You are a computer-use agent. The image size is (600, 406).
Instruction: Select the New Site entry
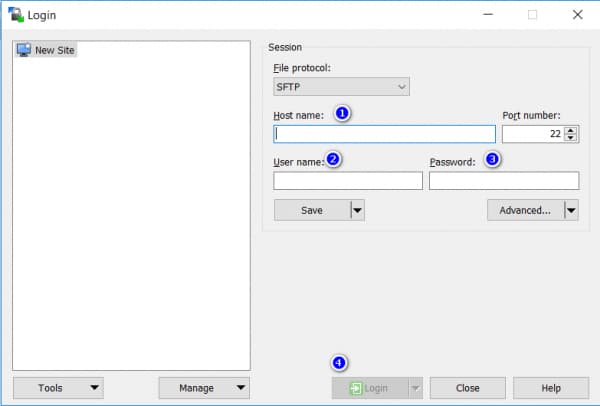click(x=46, y=50)
